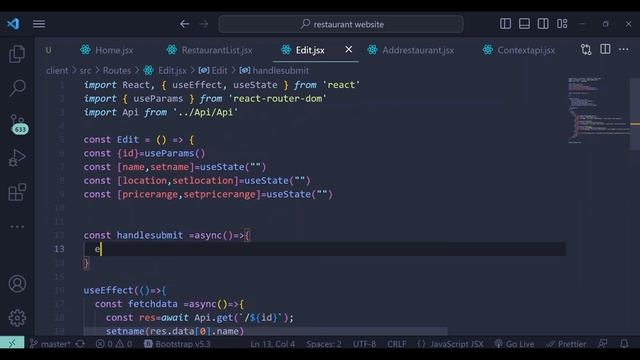The image size is (640, 360).
Task: Open the feedback icon in status bar
Action: [x=603, y=344]
